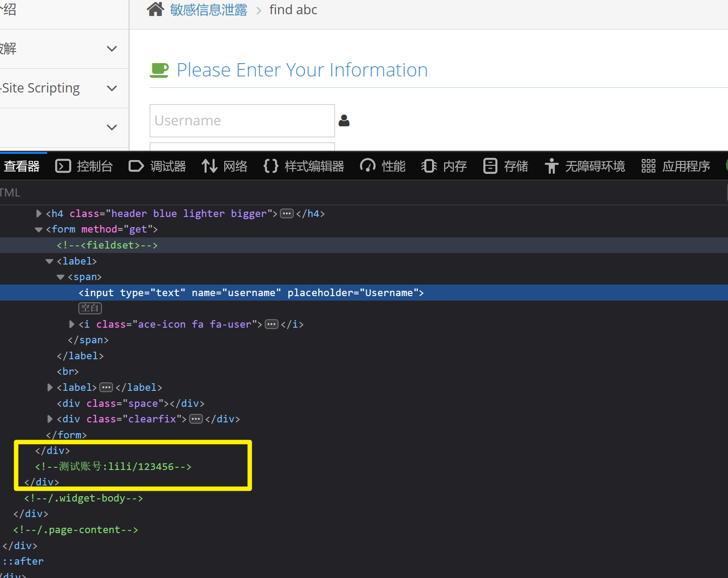
Task: Click the accessibility person icon
Action: (x=551, y=166)
